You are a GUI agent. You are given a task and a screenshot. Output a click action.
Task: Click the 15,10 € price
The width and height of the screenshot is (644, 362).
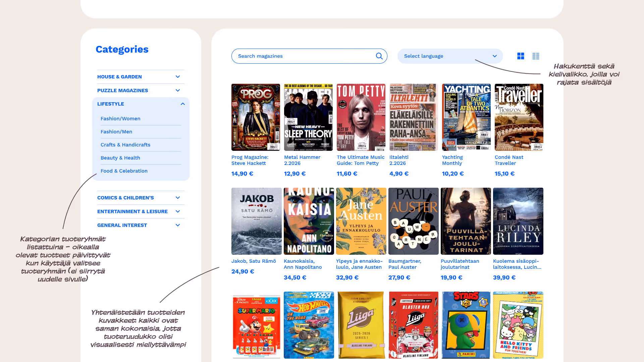point(504,174)
